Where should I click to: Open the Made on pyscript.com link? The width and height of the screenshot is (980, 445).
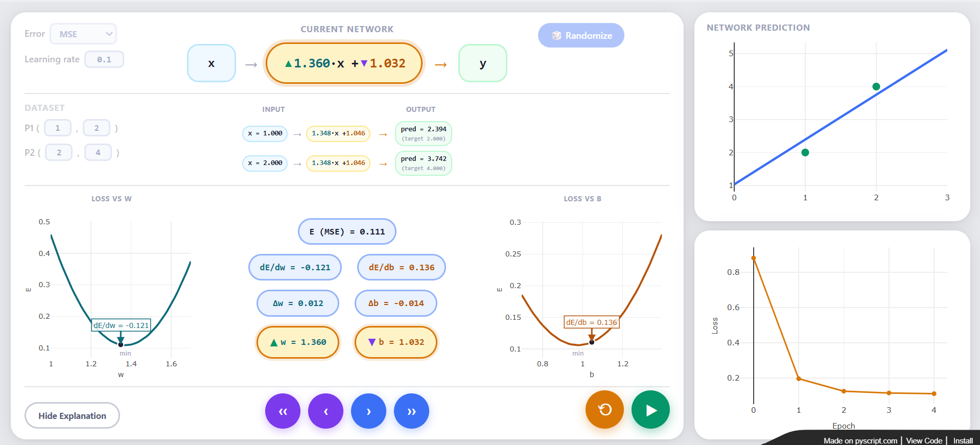tap(860, 440)
